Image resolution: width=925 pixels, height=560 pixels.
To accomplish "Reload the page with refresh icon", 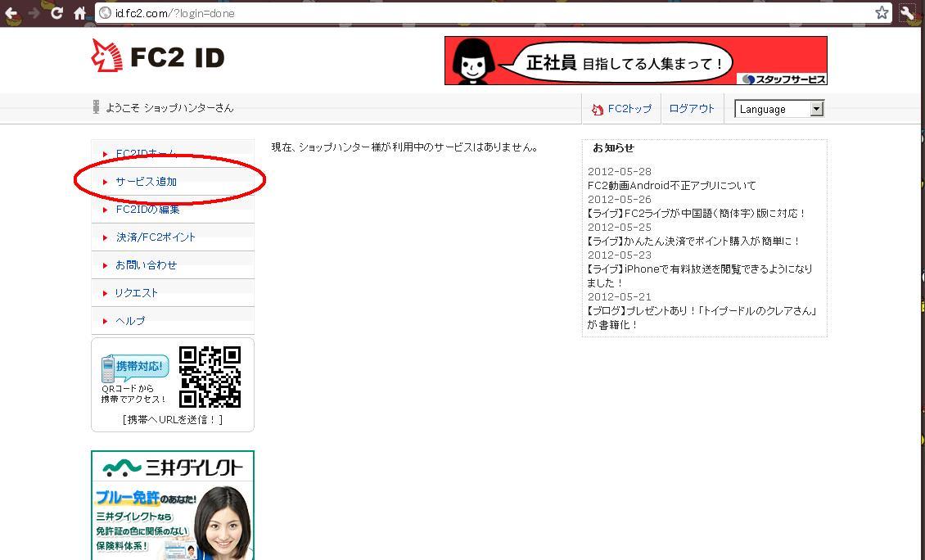I will point(56,13).
